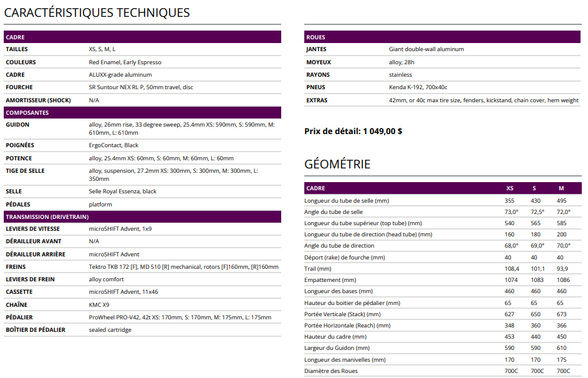Click the M column header in geometry table
This screenshot has height=378, width=588.
[561, 188]
